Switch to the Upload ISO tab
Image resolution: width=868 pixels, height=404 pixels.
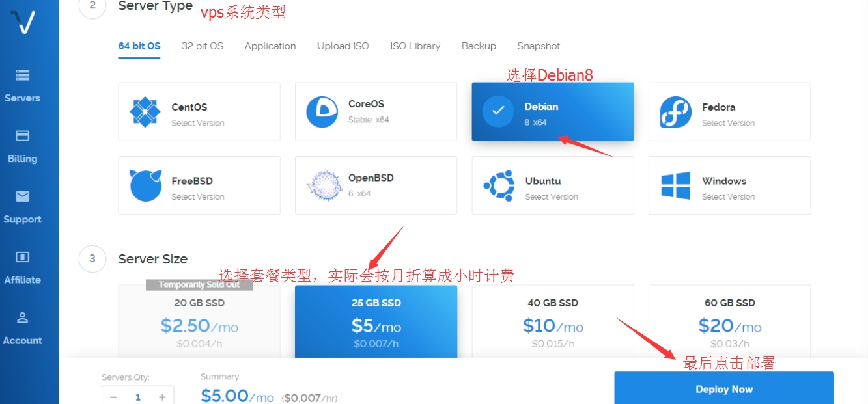(x=343, y=46)
